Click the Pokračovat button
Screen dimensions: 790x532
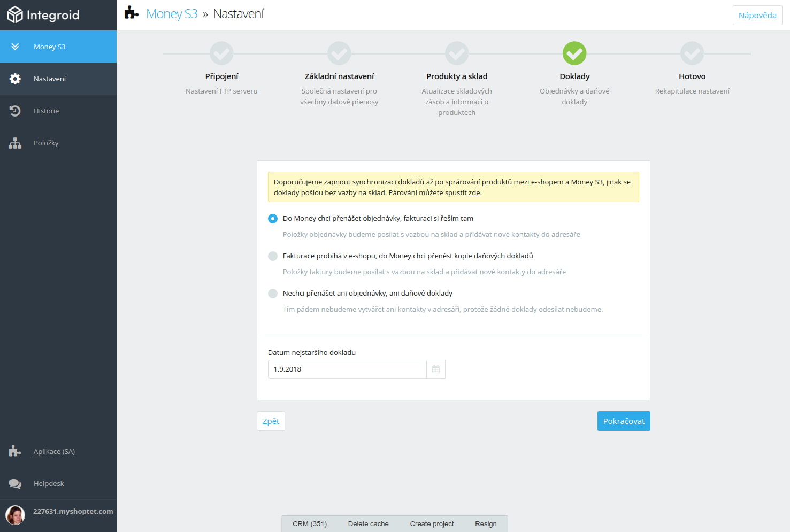(624, 421)
